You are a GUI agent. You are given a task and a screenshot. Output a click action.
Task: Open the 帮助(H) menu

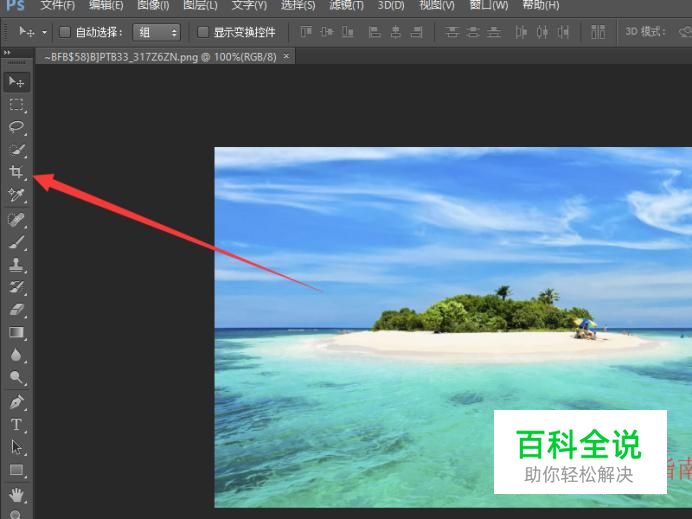[x=541, y=5]
